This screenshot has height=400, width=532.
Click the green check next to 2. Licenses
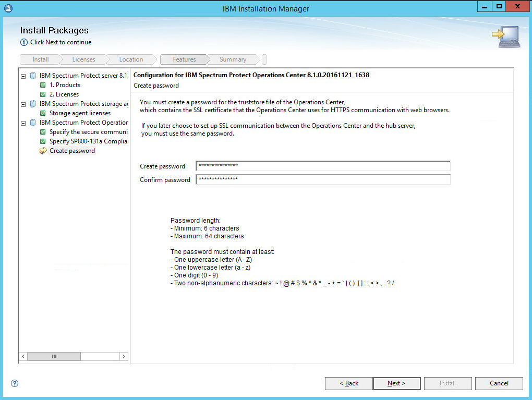click(43, 94)
